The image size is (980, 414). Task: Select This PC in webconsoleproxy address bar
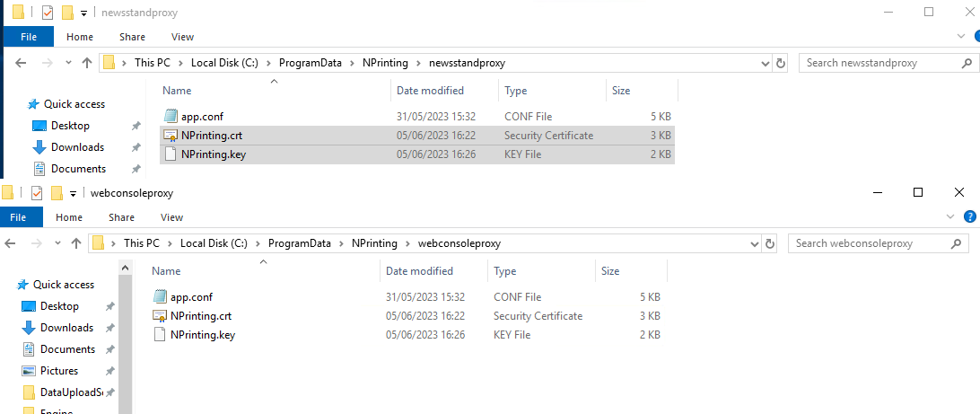141,244
